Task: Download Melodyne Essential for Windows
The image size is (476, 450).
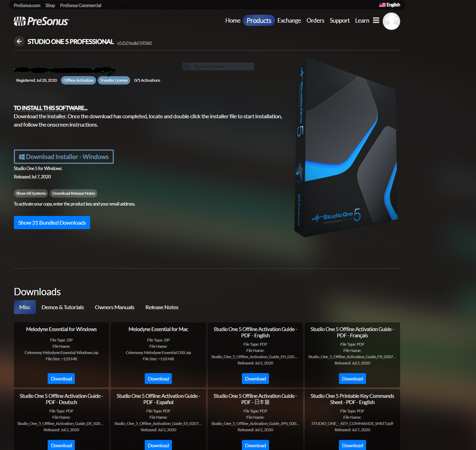Action: pyautogui.click(x=61, y=379)
